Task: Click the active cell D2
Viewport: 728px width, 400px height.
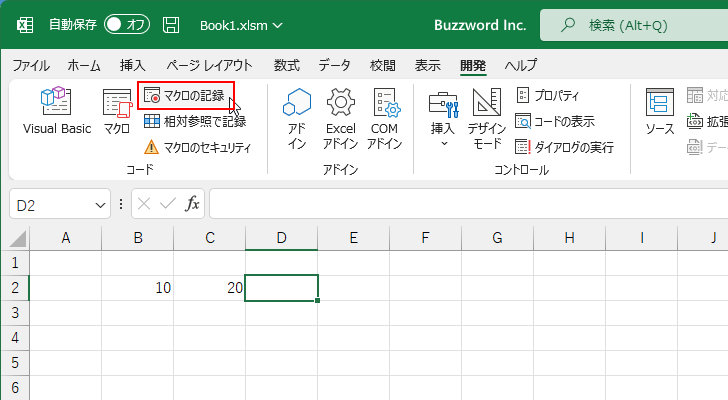Action: click(282, 288)
